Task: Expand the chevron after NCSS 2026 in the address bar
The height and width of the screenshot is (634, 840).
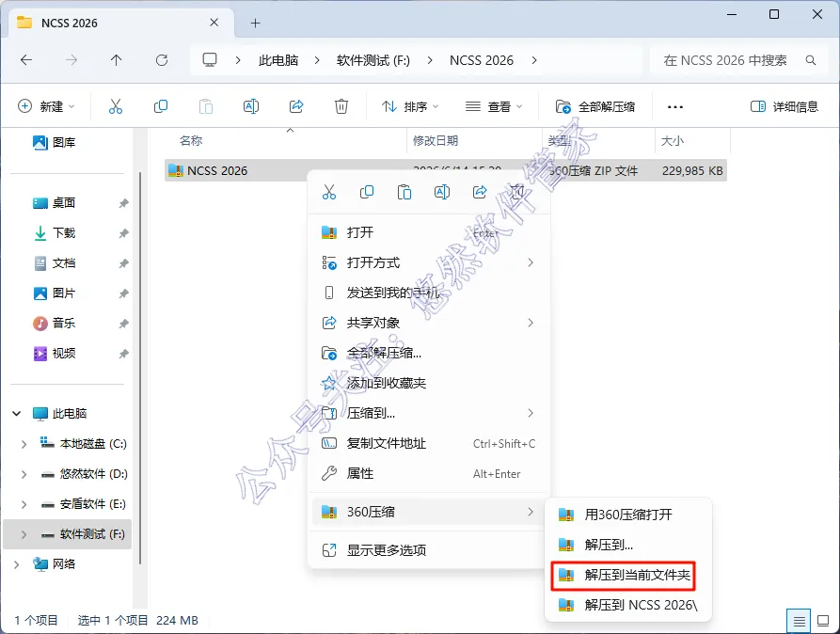Action: point(534,60)
